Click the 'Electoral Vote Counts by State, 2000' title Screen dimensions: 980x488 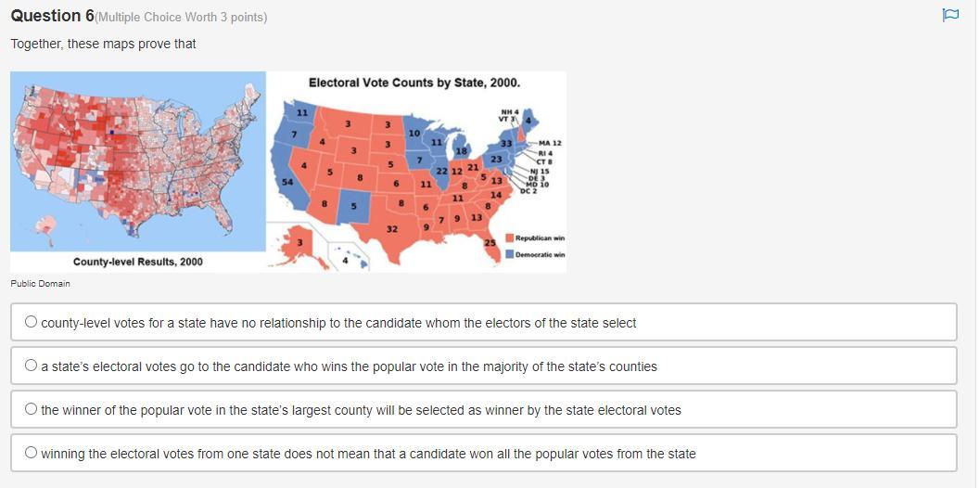pyautogui.click(x=414, y=83)
